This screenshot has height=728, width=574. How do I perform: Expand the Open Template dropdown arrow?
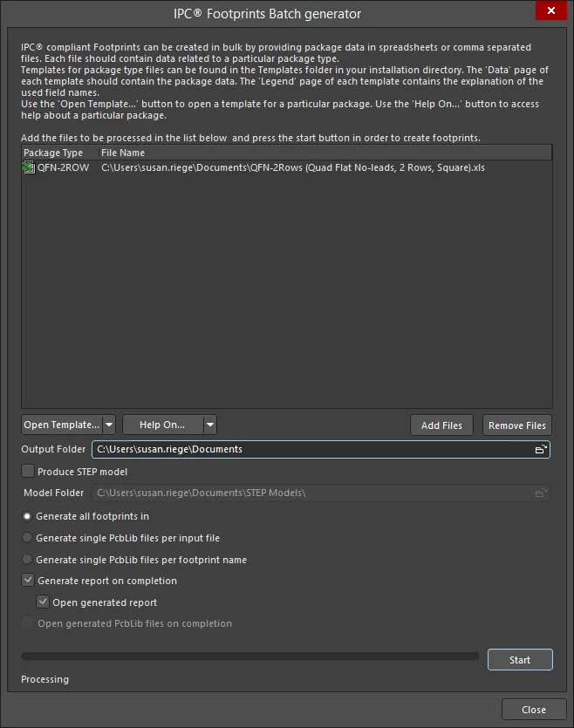coord(109,425)
